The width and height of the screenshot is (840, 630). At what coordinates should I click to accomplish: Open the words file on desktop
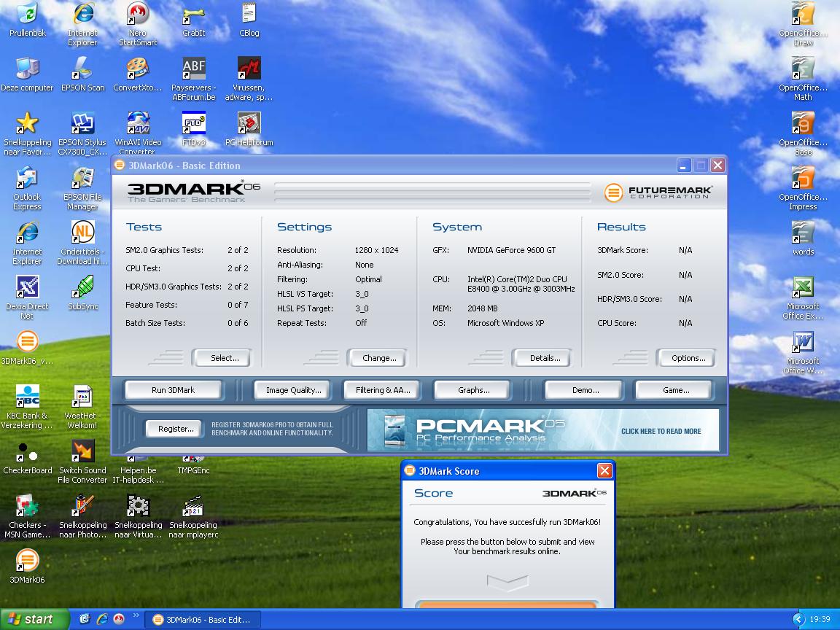803,238
